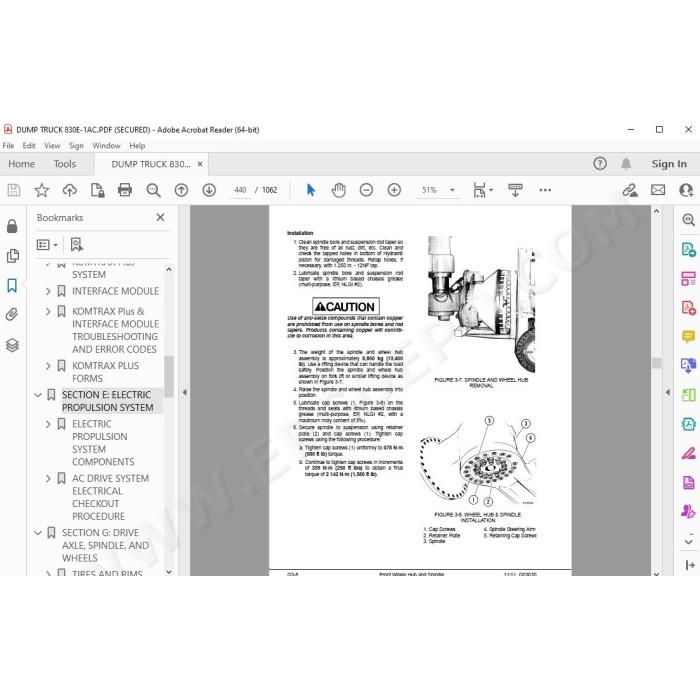Click the expand right pane end arrow
700x700 pixels.
tap(689, 565)
